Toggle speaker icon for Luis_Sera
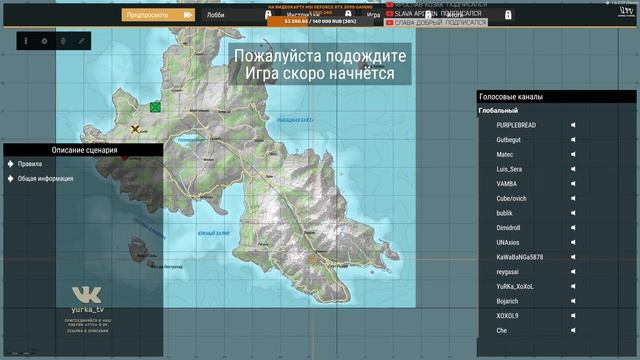The width and height of the screenshot is (640, 360). pyautogui.click(x=573, y=169)
